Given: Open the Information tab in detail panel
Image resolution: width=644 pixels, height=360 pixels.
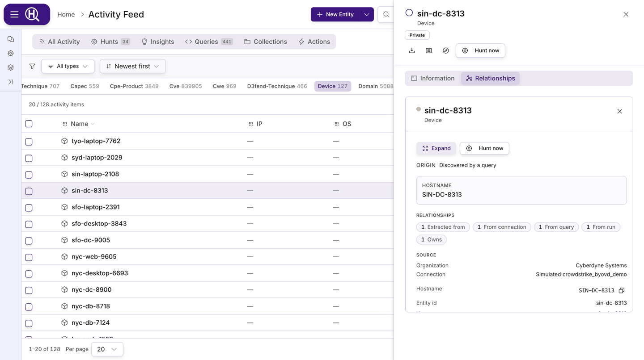Looking at the screenshot, I should (x=432, y=78).
